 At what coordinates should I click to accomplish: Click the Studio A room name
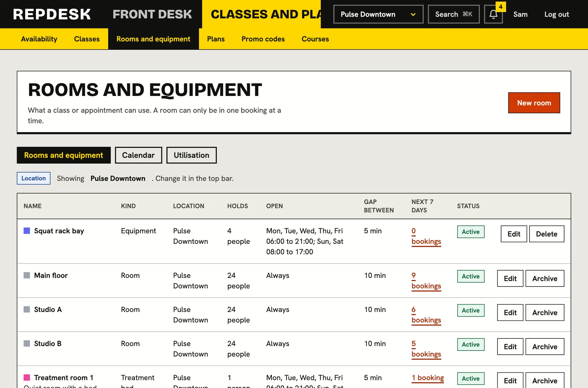coord(48,309)
